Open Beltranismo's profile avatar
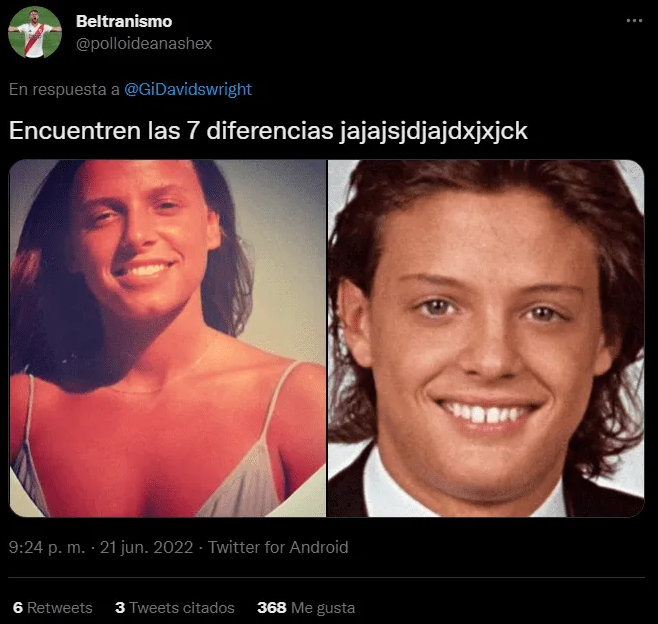This screenshot has width=658, height=624. tap(35, 32)
